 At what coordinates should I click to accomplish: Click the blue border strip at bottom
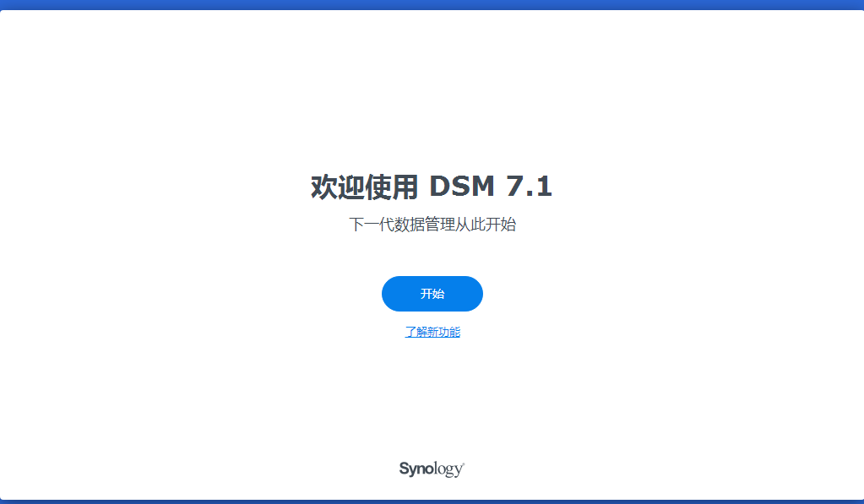pyautogui.click(x=432, y=501)
